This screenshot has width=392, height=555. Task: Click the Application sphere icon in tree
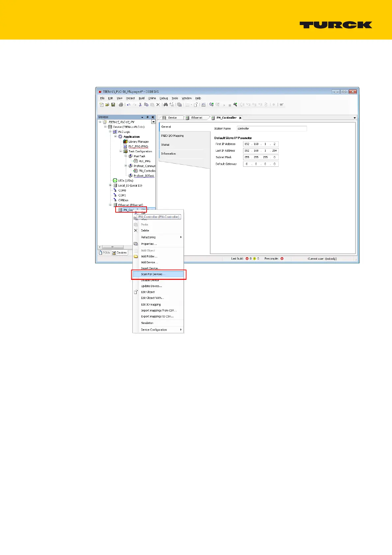[x=120, y=137]
